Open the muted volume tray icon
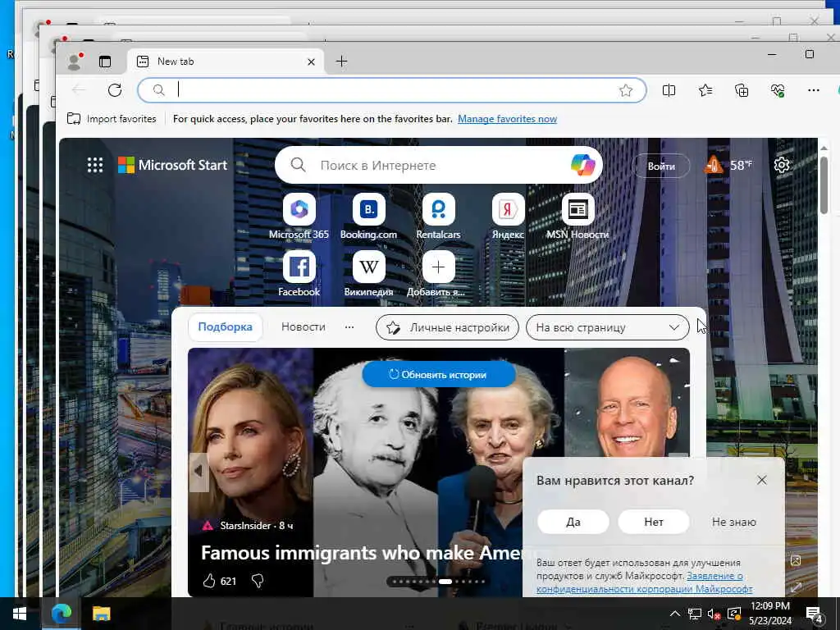The image size is (840, 630). (x=714, y=614)
